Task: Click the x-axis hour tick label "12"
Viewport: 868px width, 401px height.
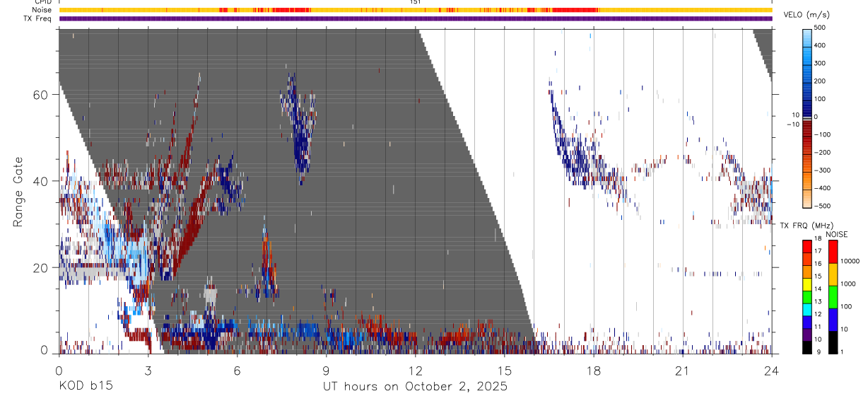Action: pyautogui.click(x=416, y=370)
